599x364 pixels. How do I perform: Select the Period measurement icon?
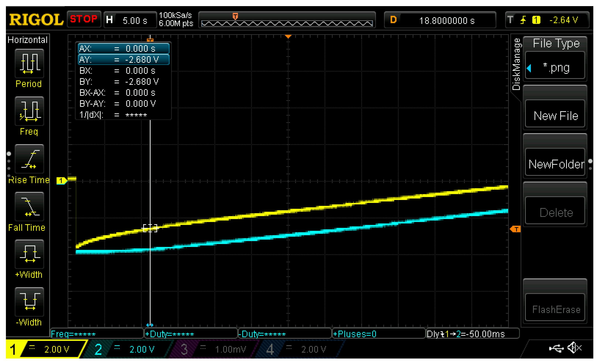tap(29, 63)
